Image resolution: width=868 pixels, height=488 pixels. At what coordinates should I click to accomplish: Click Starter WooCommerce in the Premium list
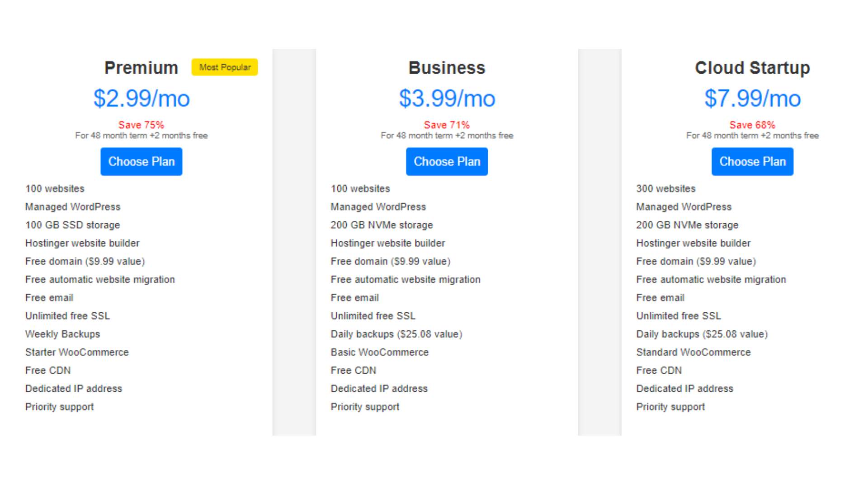click(x=77, y=352)
